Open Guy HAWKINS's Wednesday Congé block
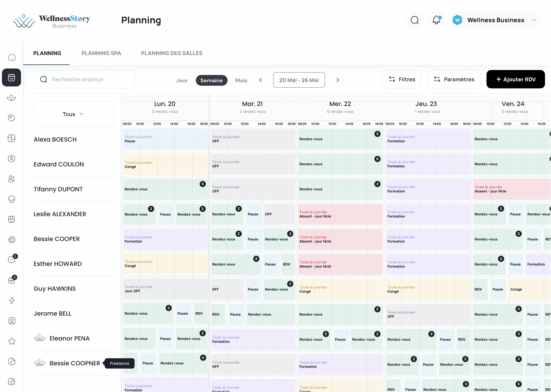This screenshot has height=392, width=551. 340,289
